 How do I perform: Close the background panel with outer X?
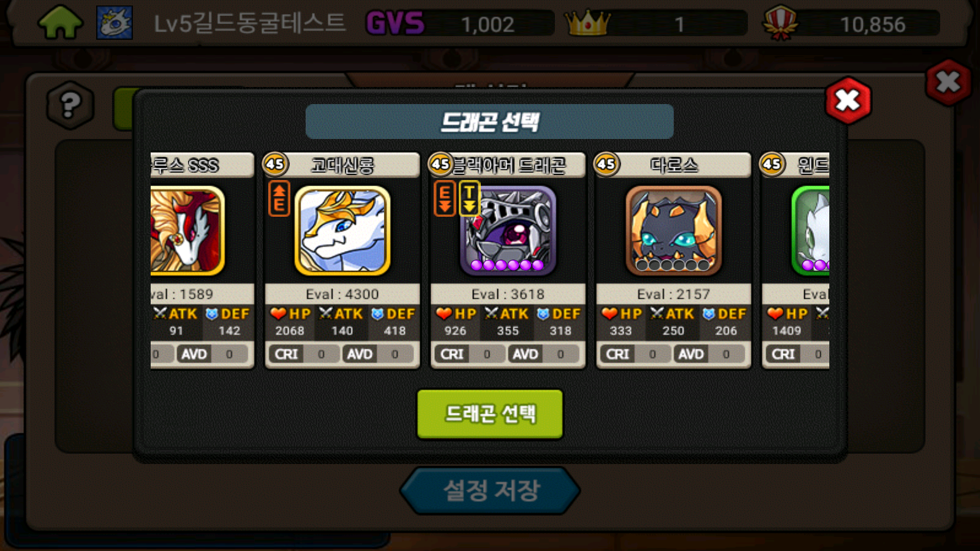coord(948,82)
